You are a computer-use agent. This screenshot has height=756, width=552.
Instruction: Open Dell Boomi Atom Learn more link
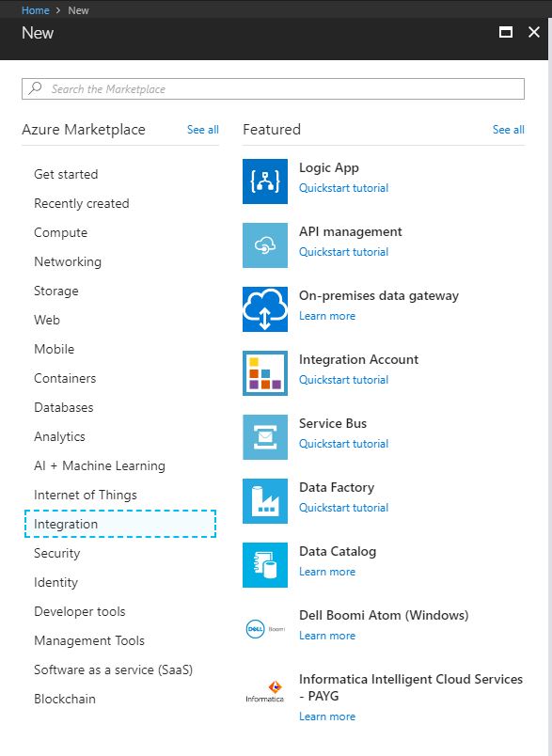[x=327, y=636]
